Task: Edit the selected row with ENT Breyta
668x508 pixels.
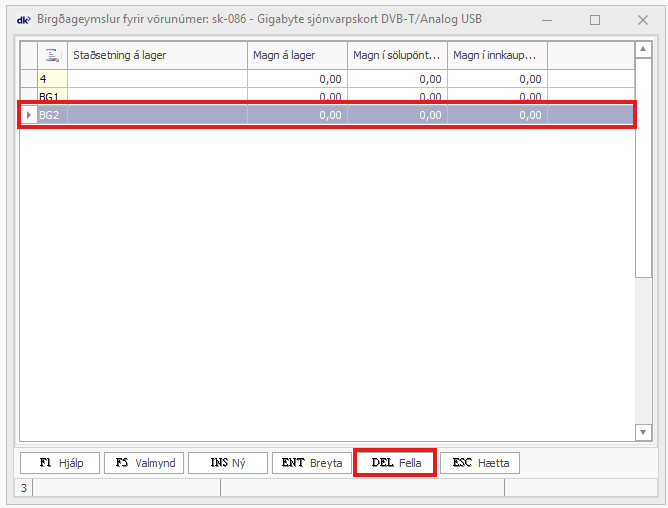Action: pyautogui.click(x=311, y=463)
